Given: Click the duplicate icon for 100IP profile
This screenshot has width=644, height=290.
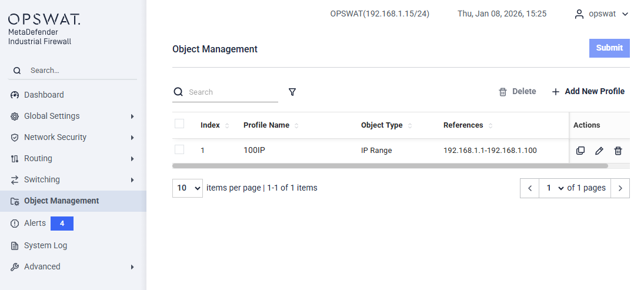Looking at the screenshot, I should (x=580, y=151).
